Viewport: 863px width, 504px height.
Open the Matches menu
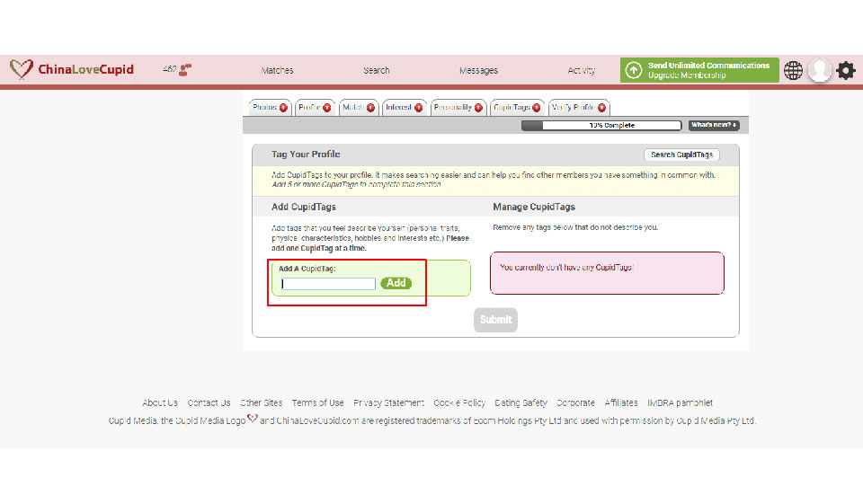[277, 70]
